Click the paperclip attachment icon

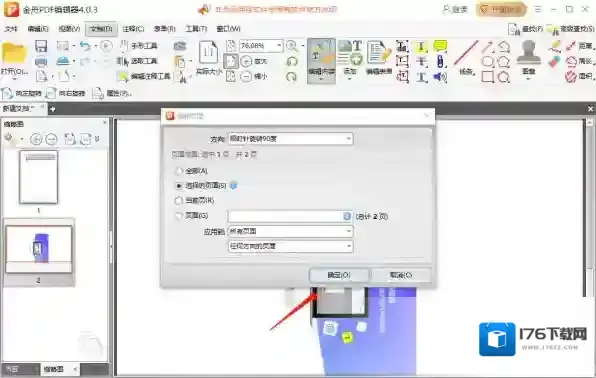(440, 61)
